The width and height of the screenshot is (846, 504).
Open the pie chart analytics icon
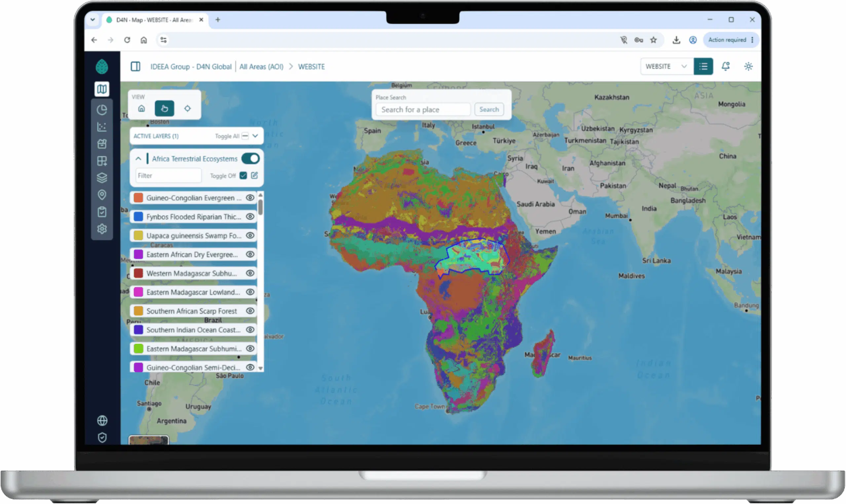click(102, 110)
